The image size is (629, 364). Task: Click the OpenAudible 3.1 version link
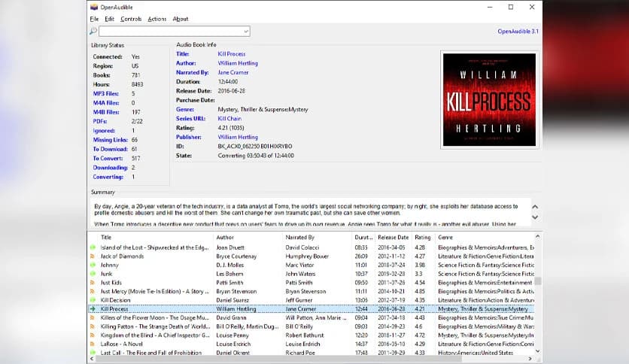point(518,32)
